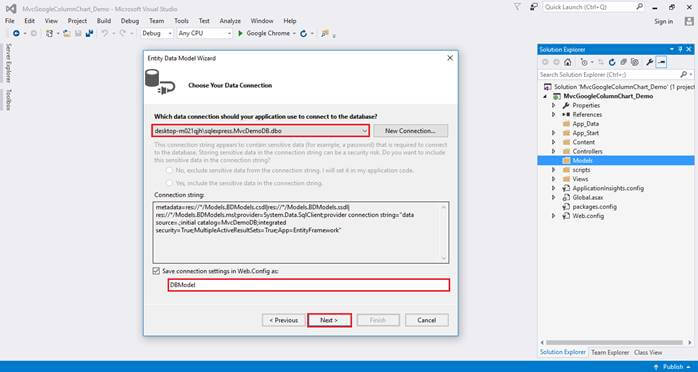Click the Collapse All icon in Solution Explorer
Screen dimensions: 698x372
(624, 63)
